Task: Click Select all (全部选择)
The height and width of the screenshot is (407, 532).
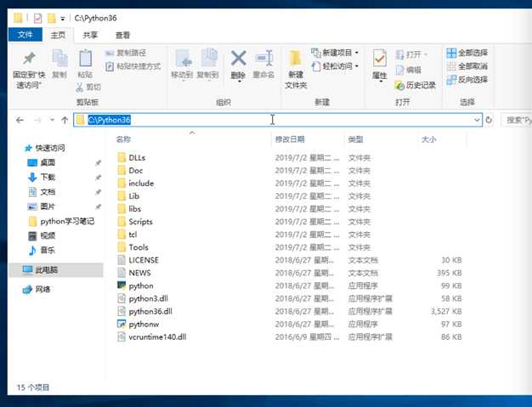Action: click(x=467, y=53)
